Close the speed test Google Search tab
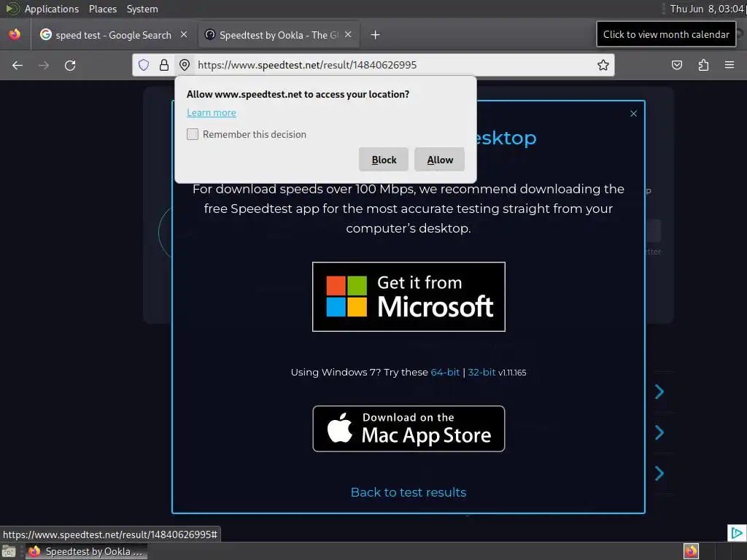The image size is (747, 560). pos(184,34)
